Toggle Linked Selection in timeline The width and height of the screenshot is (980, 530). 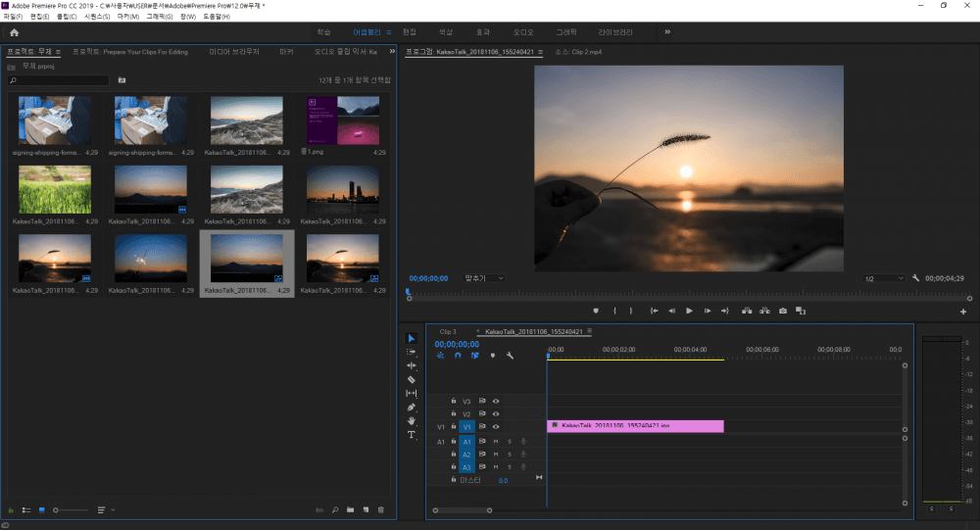tap(475, 356)
